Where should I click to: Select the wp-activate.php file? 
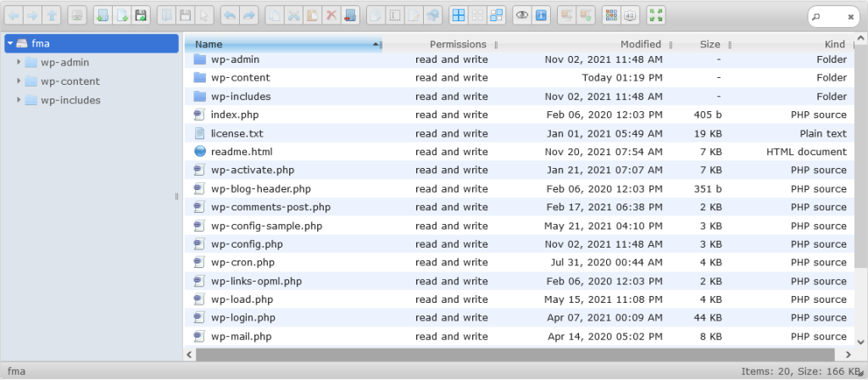[520, 170]
